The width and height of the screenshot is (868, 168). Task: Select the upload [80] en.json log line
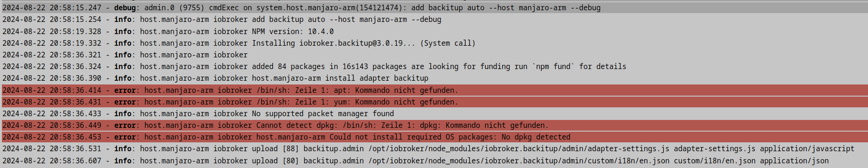[x=434, y=161]
